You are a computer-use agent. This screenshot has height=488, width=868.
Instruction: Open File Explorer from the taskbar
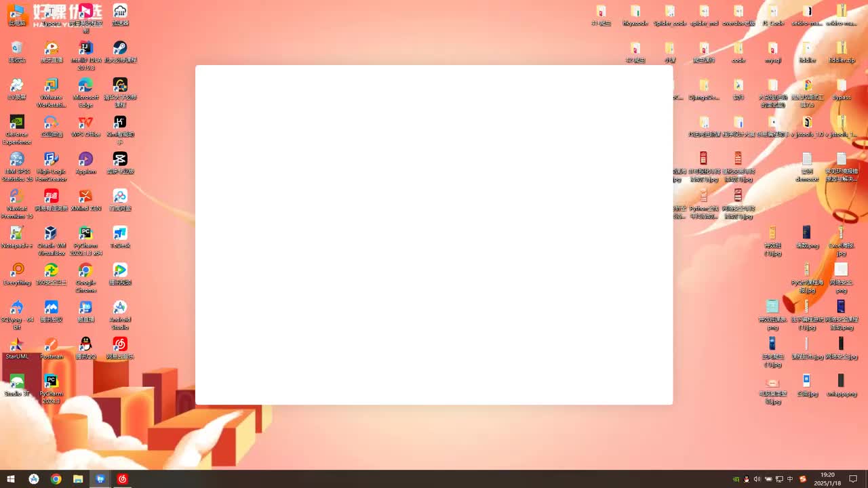click(x=78, y=479)
